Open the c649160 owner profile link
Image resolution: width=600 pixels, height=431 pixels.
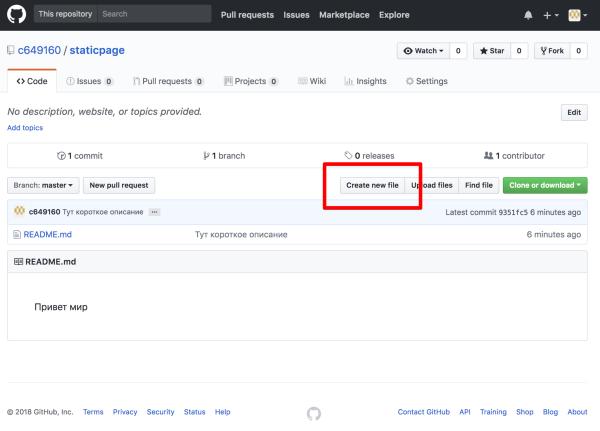point(39,50)
